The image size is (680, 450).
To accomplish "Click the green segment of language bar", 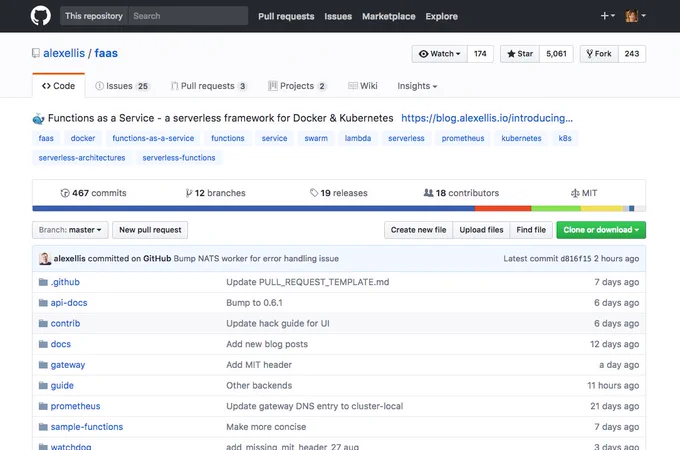I will point(556,209).
